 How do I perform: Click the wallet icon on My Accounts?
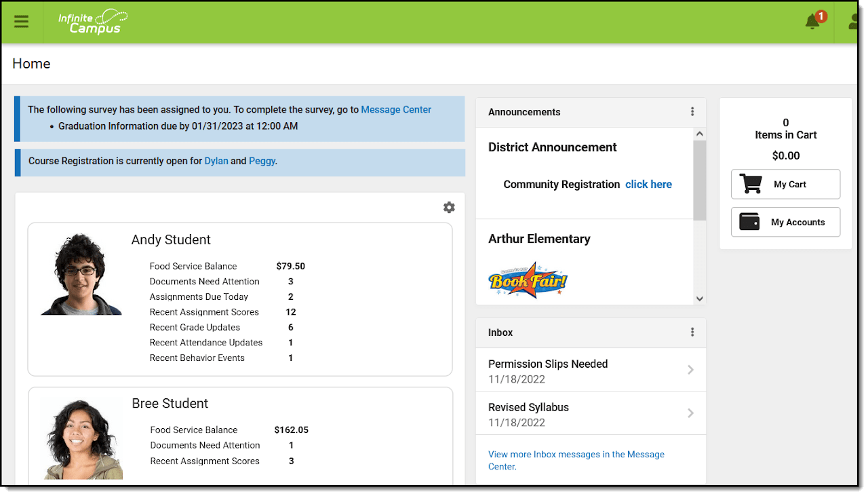(749, 222)
